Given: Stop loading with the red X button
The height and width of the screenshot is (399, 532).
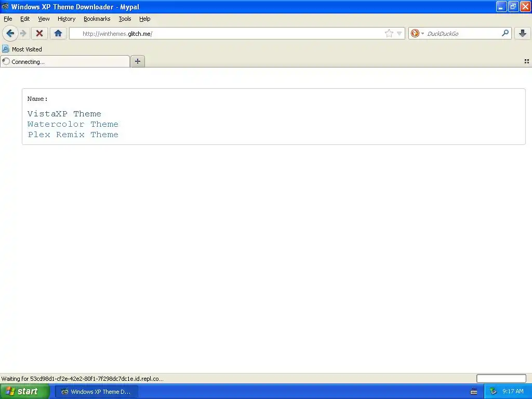Looking at the screenshot, I should (39, 33).
